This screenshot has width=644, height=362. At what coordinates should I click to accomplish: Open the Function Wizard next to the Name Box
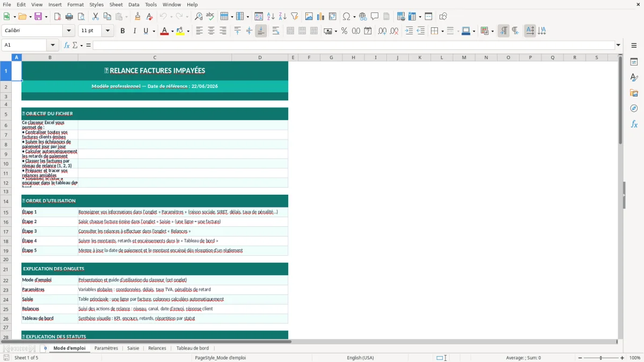click(67, 45)
